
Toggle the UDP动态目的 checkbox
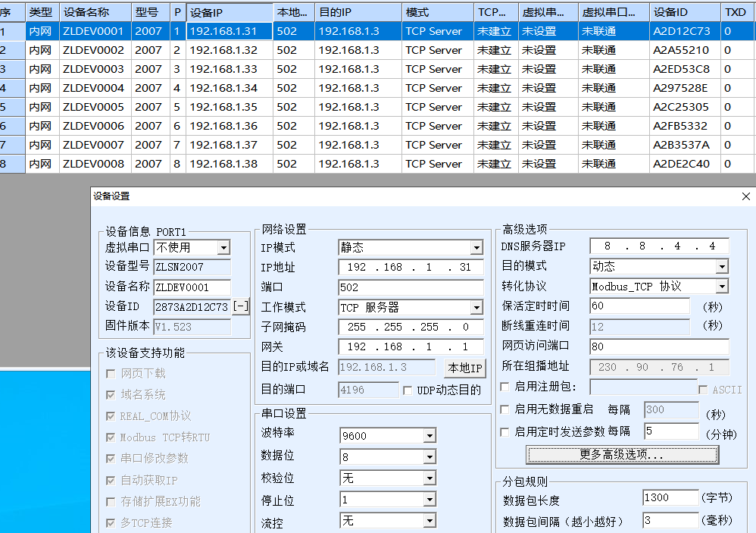pyautogui.click(x=408, y=390)
